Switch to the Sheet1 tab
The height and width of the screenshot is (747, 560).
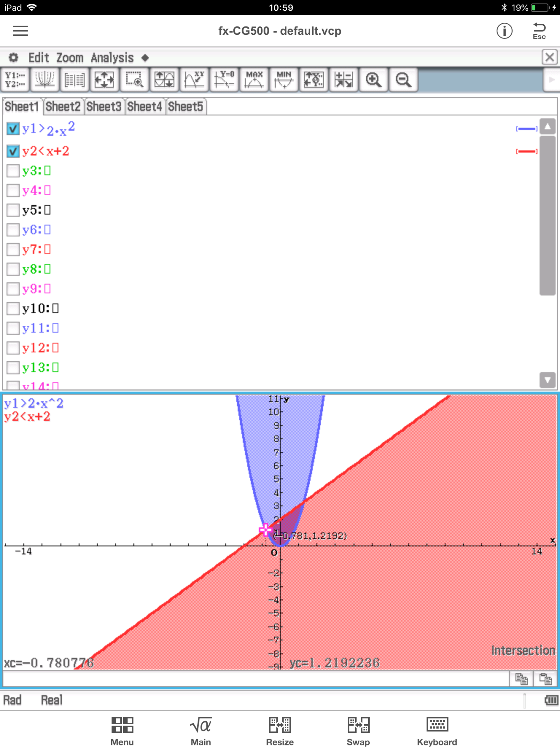coord(22,107)
